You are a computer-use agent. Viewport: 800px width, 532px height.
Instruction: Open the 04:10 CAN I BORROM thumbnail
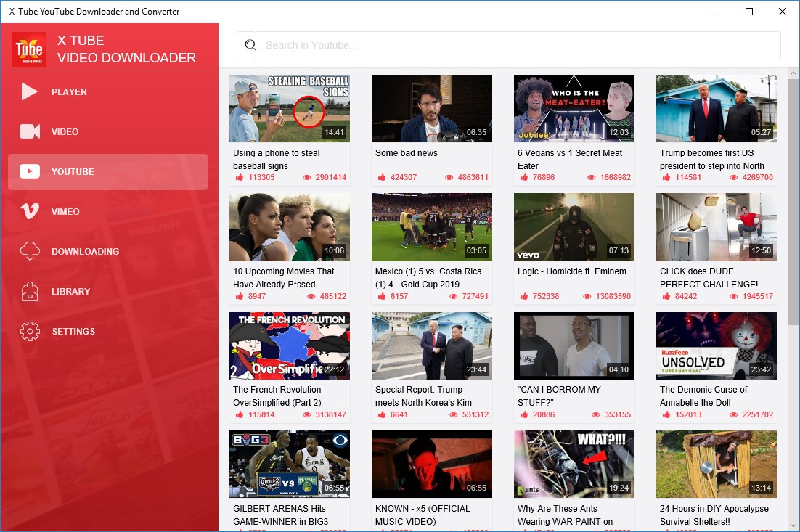click(x=574, y=345)
